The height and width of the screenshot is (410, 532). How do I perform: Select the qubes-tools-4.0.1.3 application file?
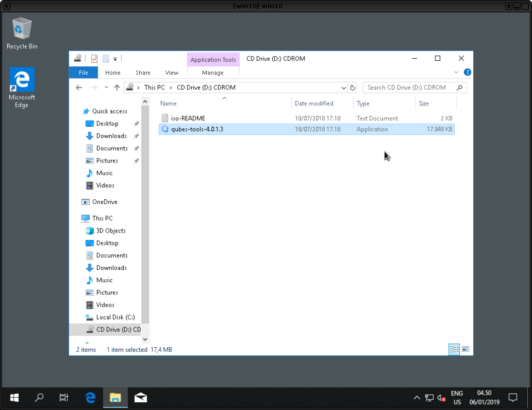[x=307, y=129]
